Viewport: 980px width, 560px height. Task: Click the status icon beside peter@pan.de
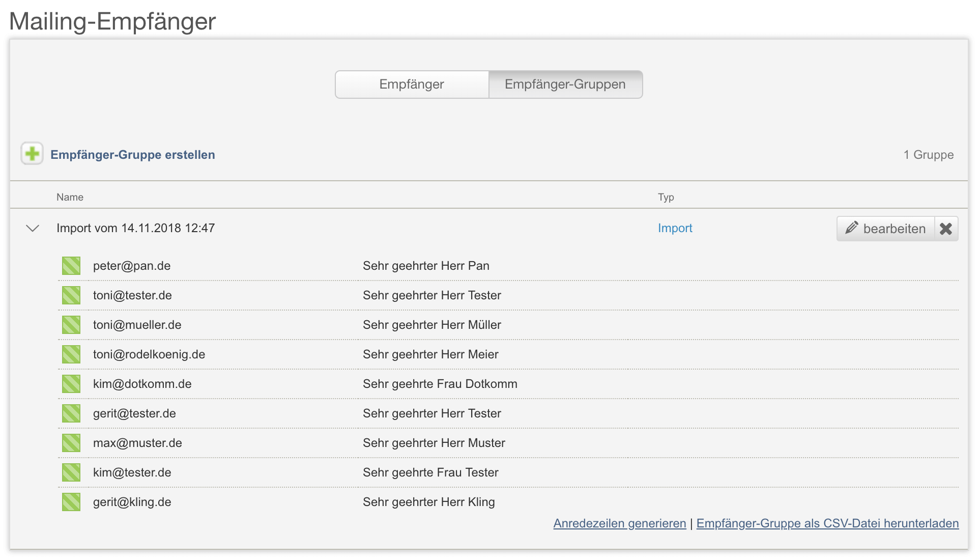click(71, 266)
